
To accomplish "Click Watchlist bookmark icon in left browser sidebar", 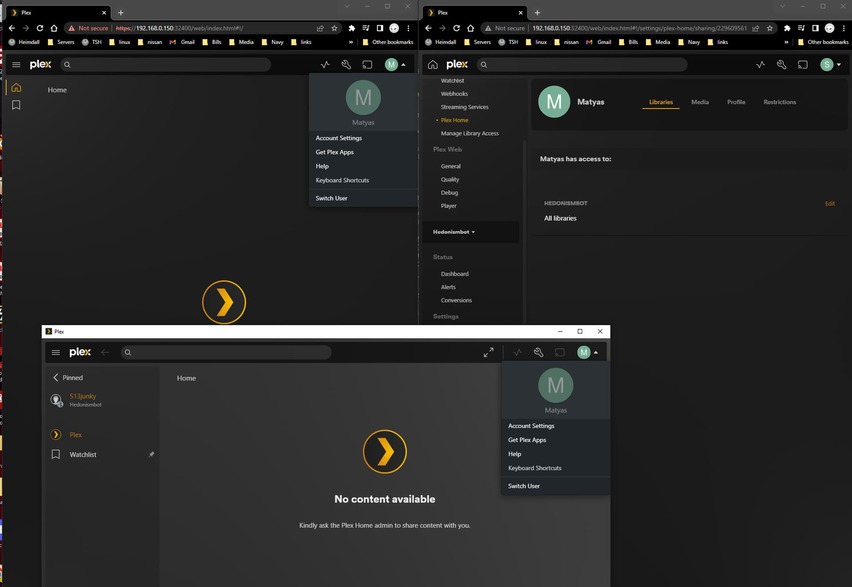I will (16, 105).
